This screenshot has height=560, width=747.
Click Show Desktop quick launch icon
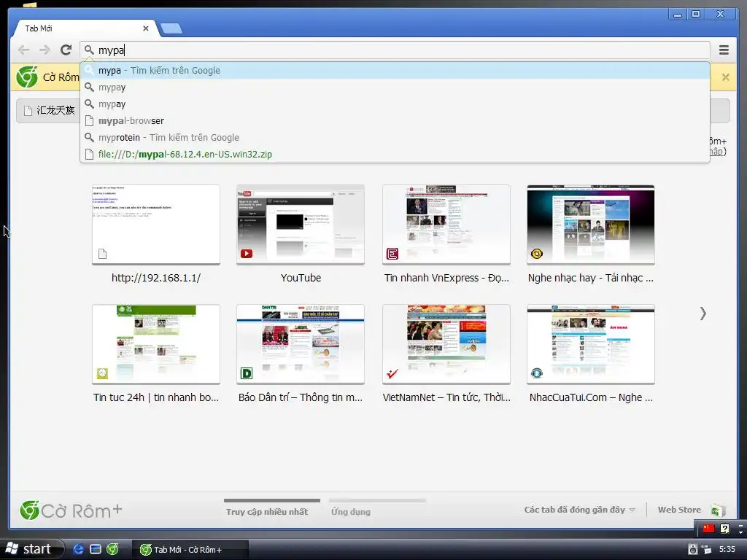click(x=96, y=549)
